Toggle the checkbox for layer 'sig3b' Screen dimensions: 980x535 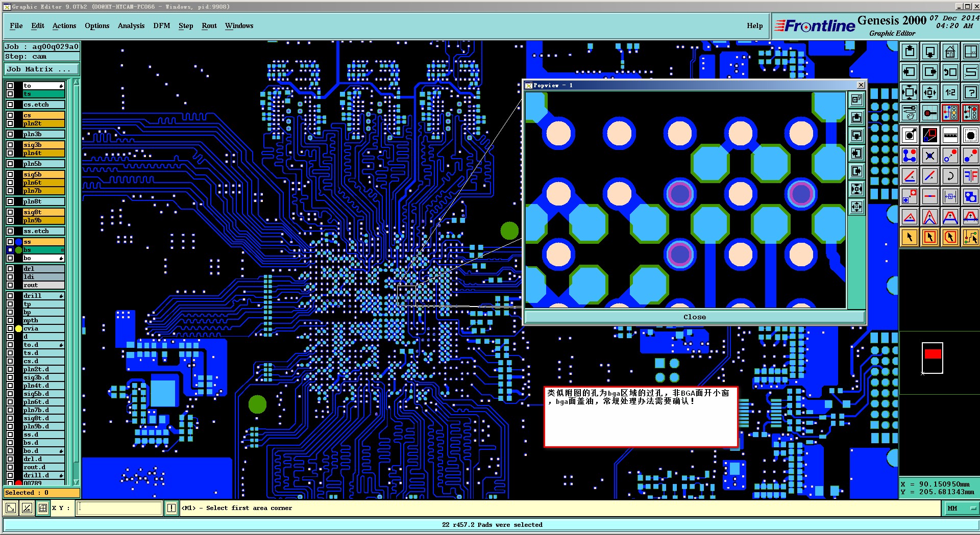[x=10, y=145]
